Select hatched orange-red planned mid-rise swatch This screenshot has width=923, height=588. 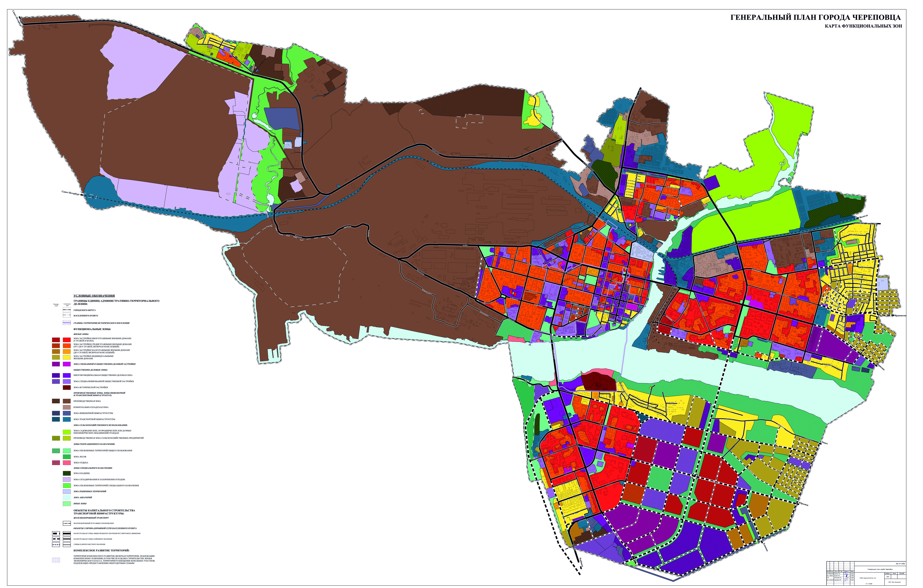coord(56,346)
